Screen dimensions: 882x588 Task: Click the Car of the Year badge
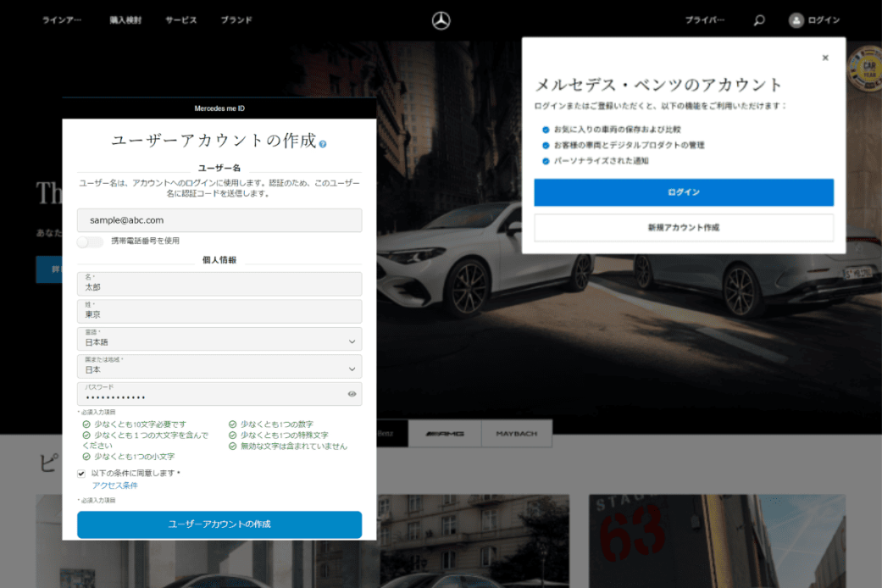pos(867,69)
